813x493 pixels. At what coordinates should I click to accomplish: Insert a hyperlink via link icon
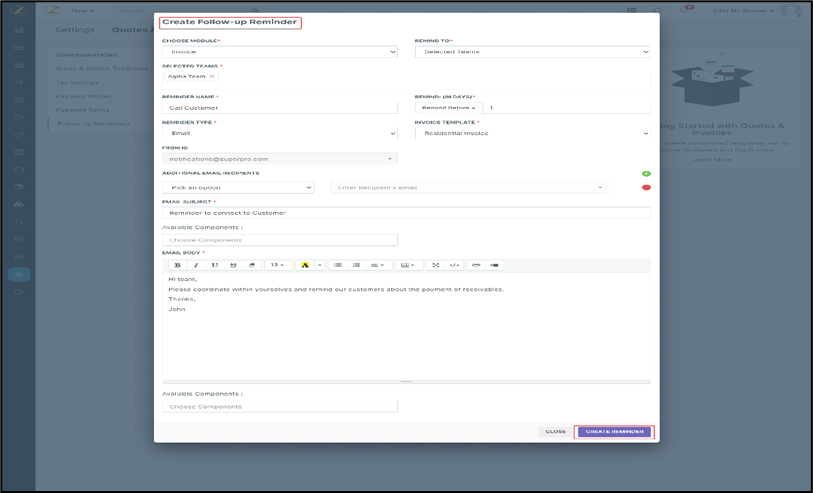476,265
